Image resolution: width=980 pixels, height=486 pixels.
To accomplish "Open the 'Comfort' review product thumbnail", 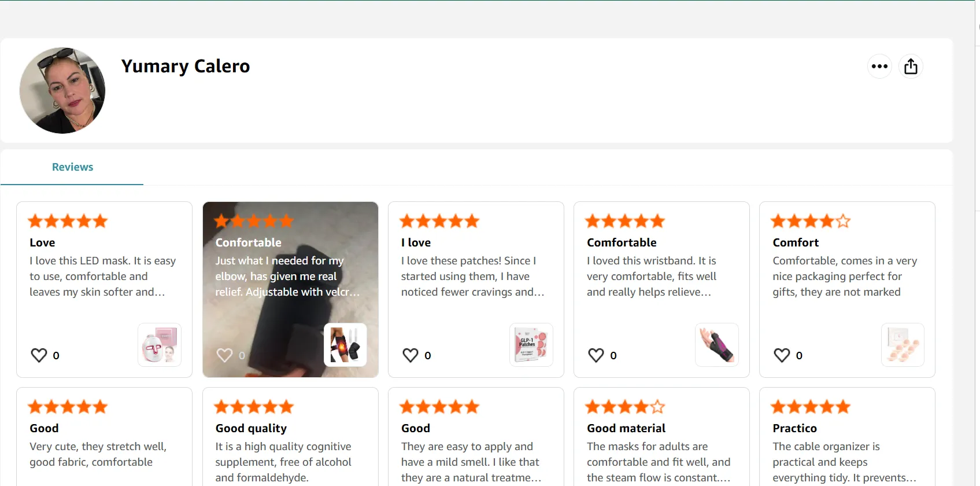I will point(903,345).
